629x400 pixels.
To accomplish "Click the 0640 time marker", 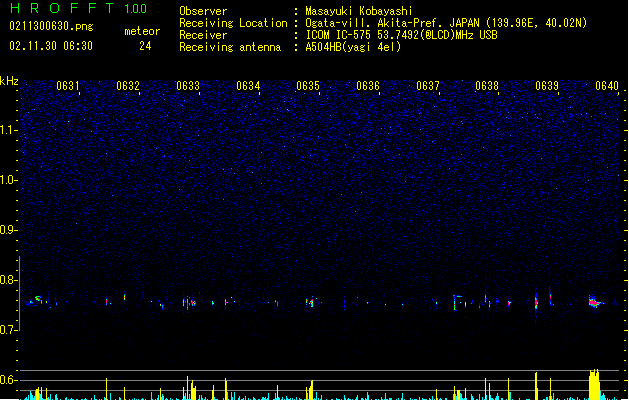I will [607, 86].
